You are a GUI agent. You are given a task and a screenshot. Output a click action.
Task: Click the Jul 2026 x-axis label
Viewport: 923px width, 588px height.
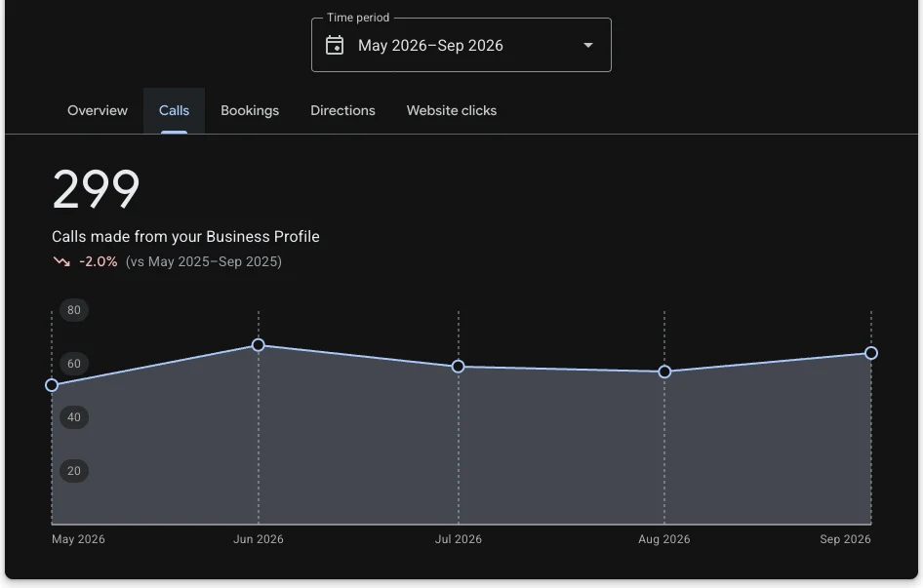458,539
